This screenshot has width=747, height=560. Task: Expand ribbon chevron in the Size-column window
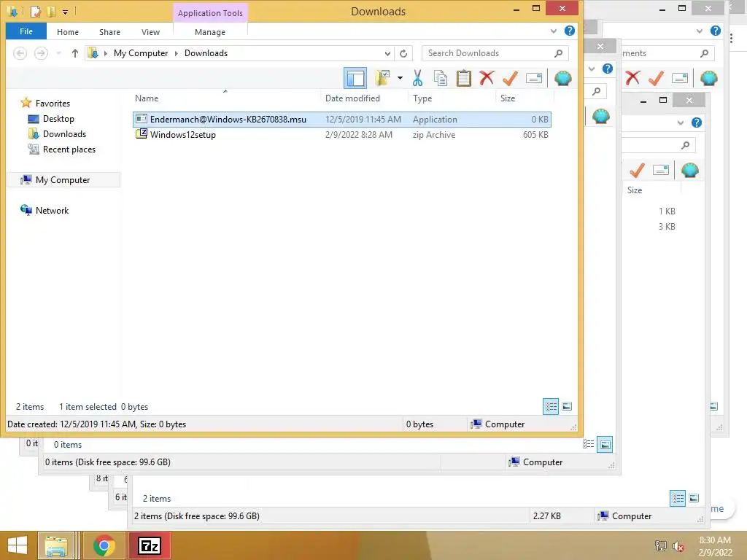pyautogui.click(x=681, y=122)
